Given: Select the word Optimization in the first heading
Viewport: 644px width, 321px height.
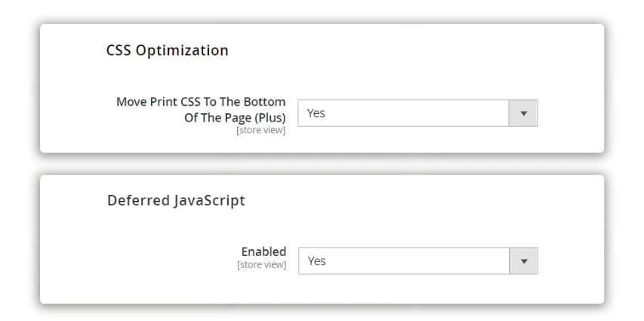Looking at the screenshot, I should click(182, 51).
